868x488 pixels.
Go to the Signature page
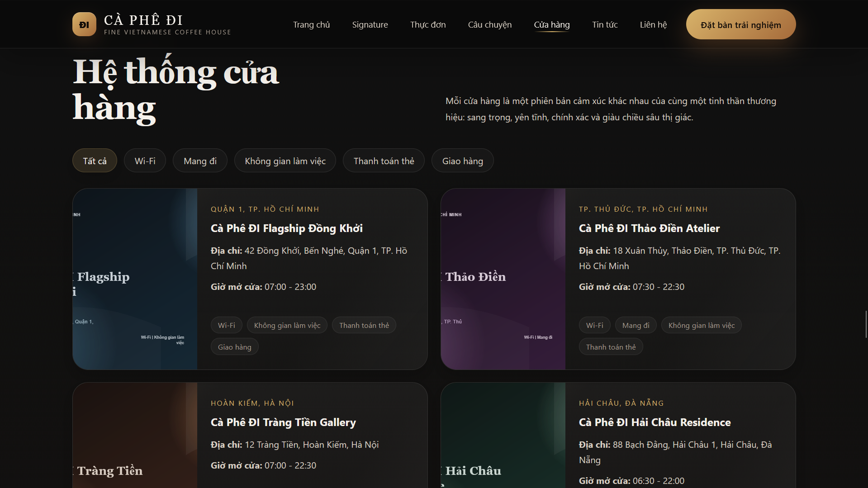pos(370,25)
